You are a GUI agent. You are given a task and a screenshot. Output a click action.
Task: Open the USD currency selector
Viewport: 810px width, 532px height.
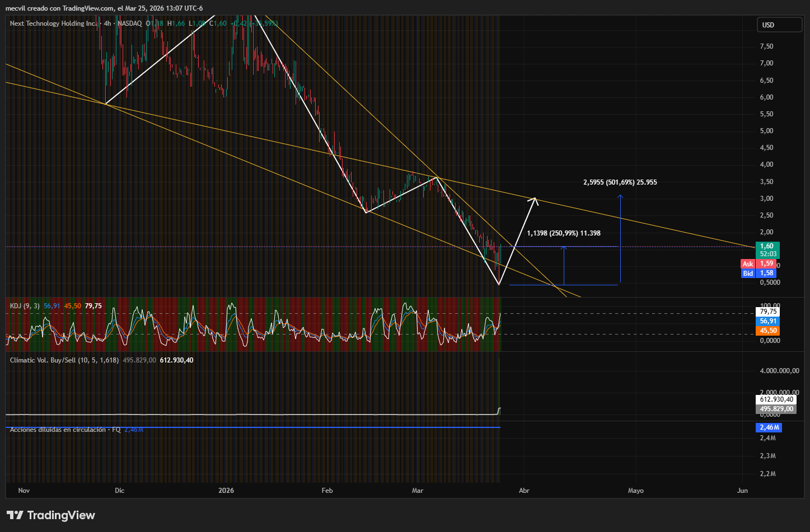tap(779, 25)
